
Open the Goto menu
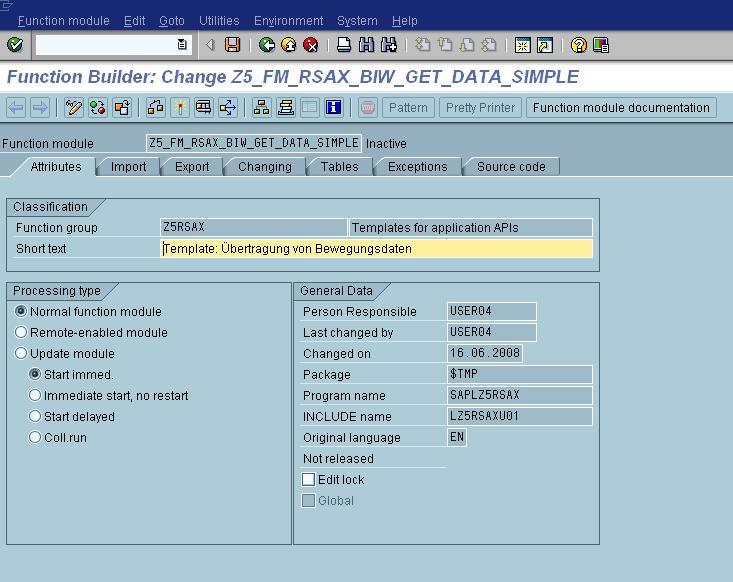tap(172, 21)
